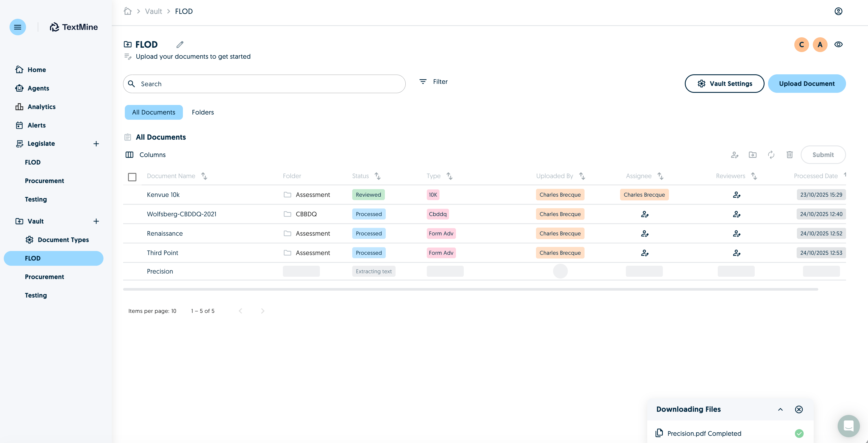Edit FLOD vault name with pencil icon
The width and height of the screenshot is (868, 443).
180,45
